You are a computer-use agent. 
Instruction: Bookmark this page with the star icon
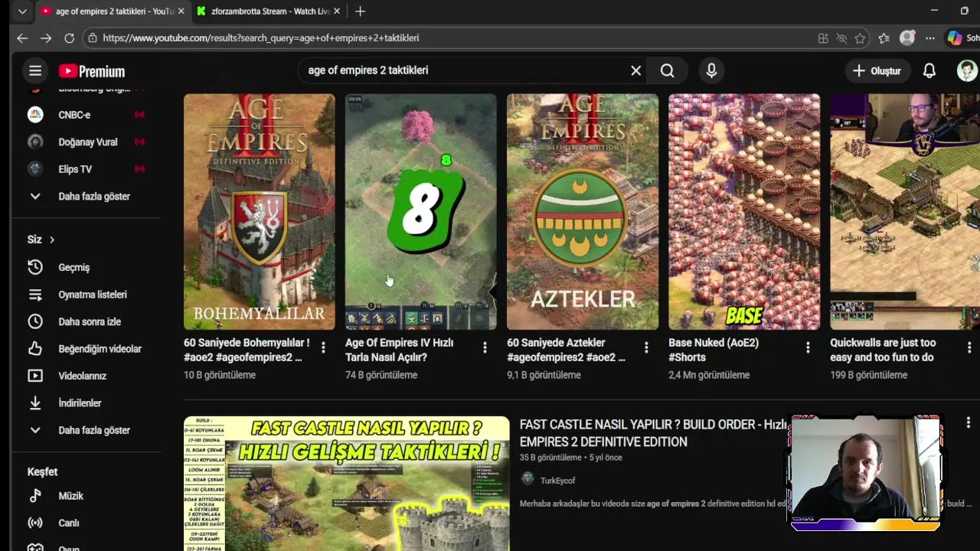(x=860, y=38)
